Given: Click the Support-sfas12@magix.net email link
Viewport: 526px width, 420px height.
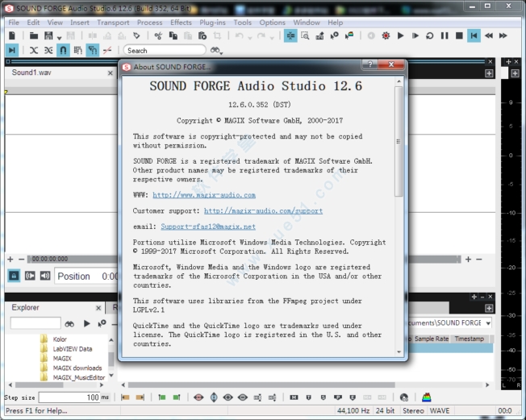Looking at the screenshot, I should click(208, 227).
